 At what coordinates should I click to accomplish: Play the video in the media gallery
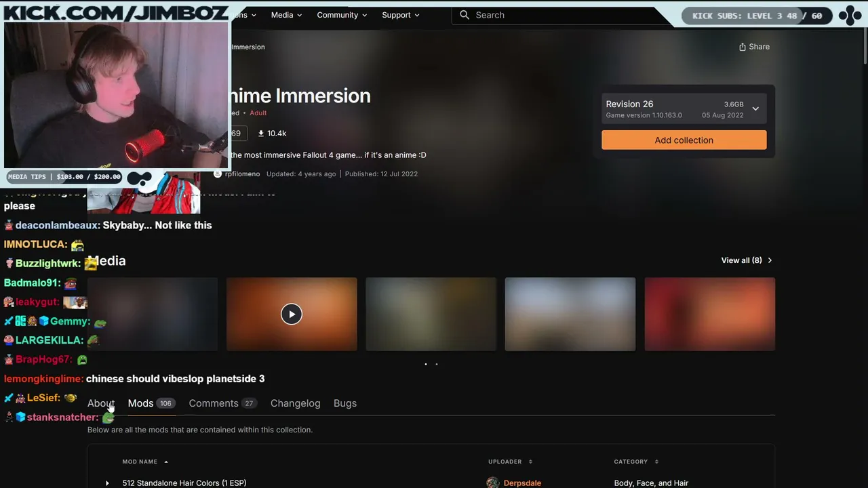pyautogui.click(x=292, y=314)
